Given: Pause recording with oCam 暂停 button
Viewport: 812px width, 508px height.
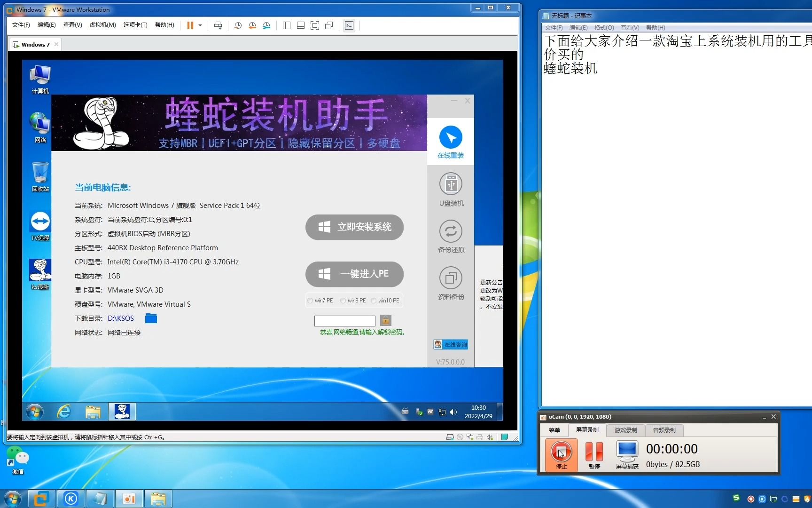Looking at the screenshot, I should (594, 455).
